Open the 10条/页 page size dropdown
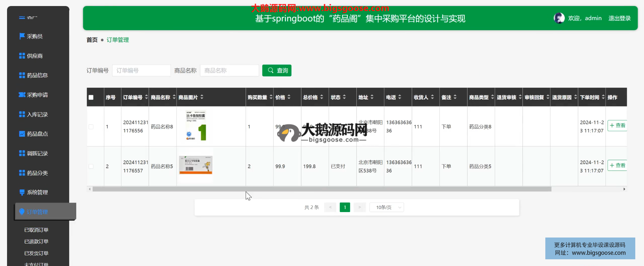644x266 pixels. [386, 207]
